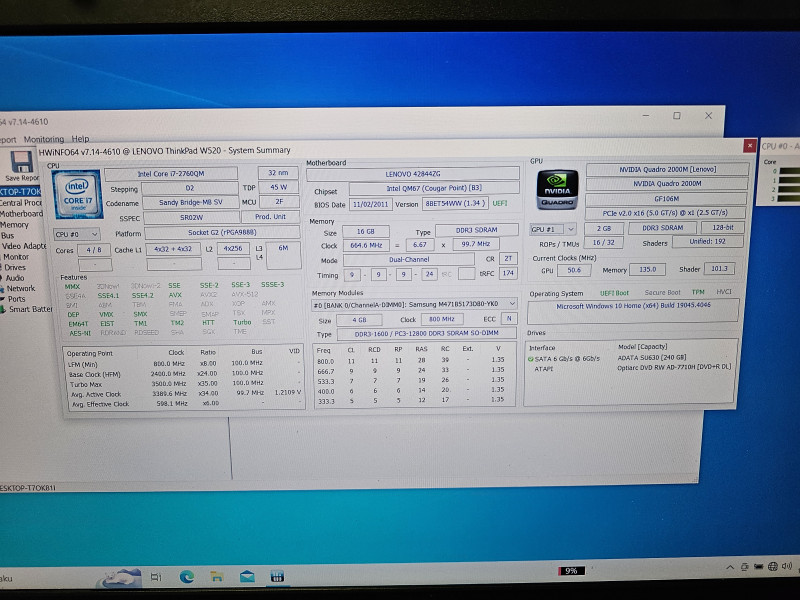Screen dimensions: 800x600
Task: Click the 9% battery indicator on the taskbar
Action: click(571, 570)
